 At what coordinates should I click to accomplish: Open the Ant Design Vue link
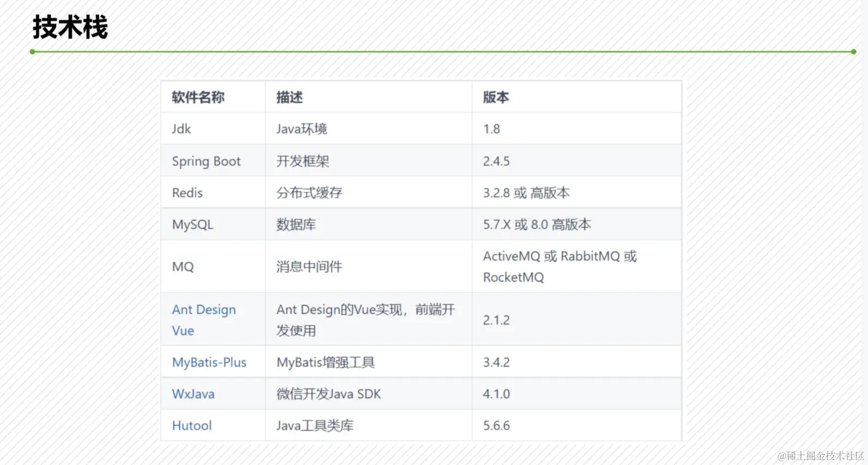[x=204, y=320]
